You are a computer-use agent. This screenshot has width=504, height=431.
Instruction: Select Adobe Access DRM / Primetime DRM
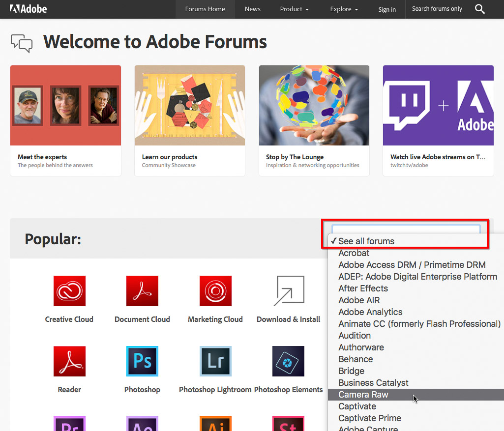tap(416, 265)
